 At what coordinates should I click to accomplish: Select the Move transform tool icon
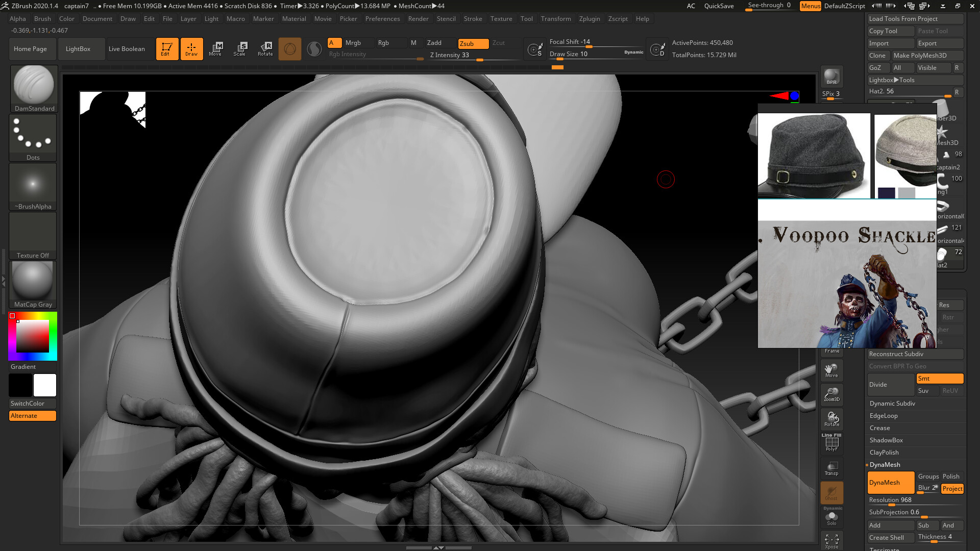tap(215, 49)
